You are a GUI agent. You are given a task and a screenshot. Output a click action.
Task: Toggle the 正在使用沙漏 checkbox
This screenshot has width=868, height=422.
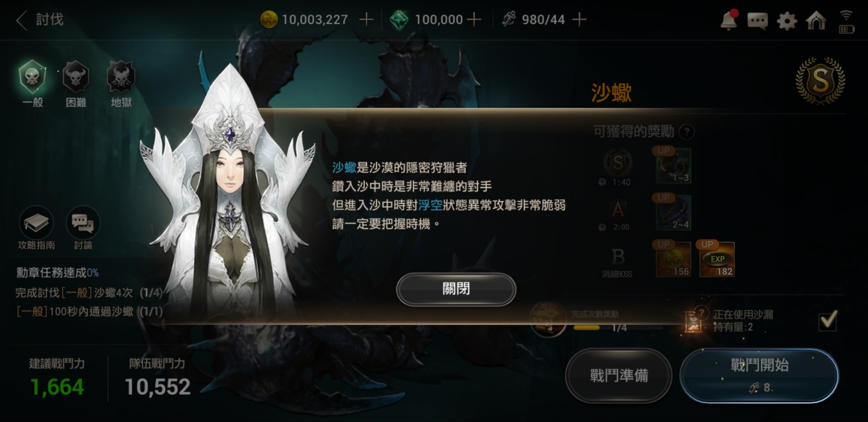(828, 320)
